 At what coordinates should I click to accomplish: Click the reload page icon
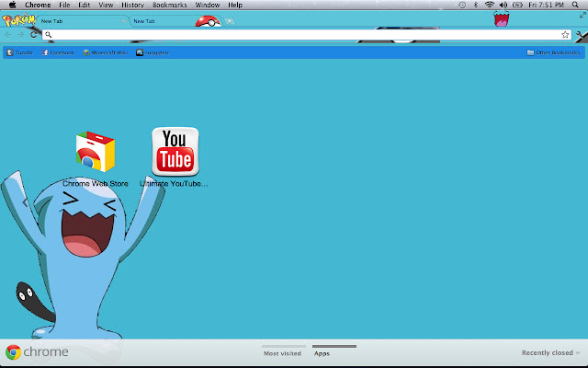point(34,35)
